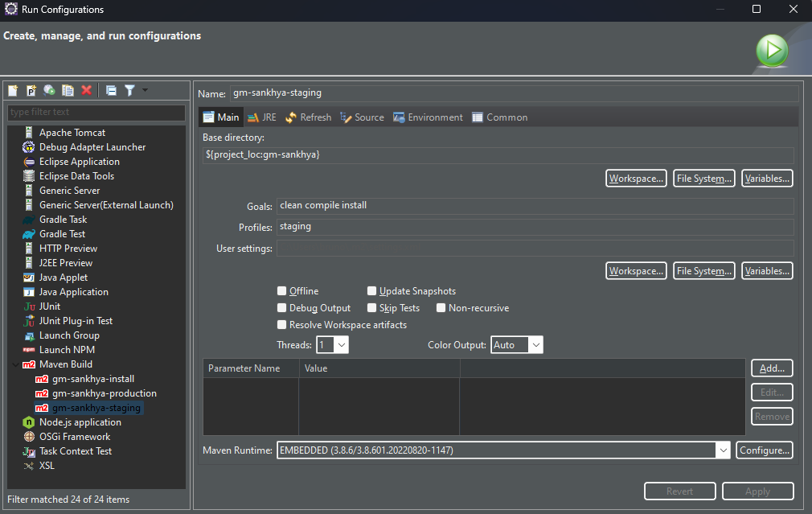Click New launch configuration prototype icon
Screen dimensions: 812x514
[31, 91]
